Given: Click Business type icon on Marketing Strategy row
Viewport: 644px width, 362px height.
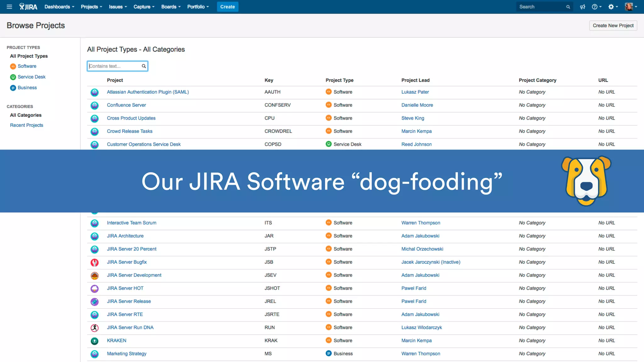Looking at the screenshot, I should [329, 353].
